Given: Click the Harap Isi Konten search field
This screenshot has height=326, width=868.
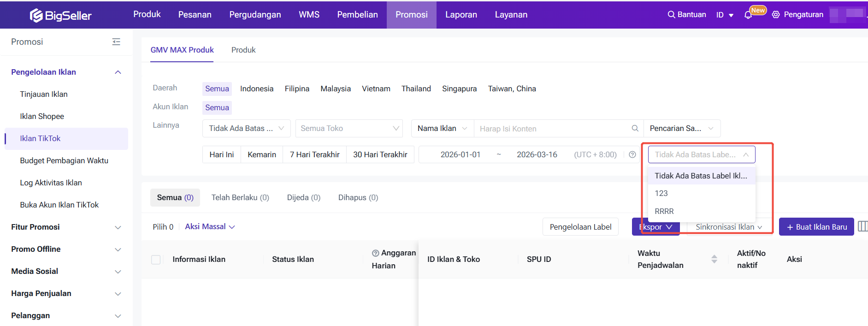Looking at the screenshot, I should tap(552, 129).
